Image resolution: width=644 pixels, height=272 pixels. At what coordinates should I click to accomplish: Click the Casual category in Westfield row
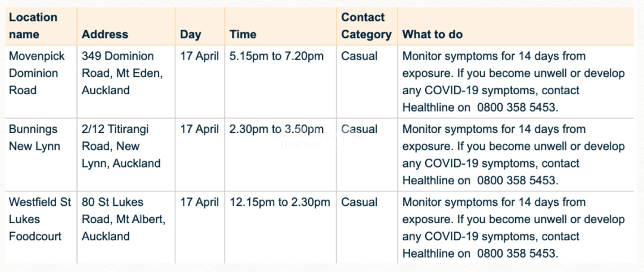coord(359,202)
